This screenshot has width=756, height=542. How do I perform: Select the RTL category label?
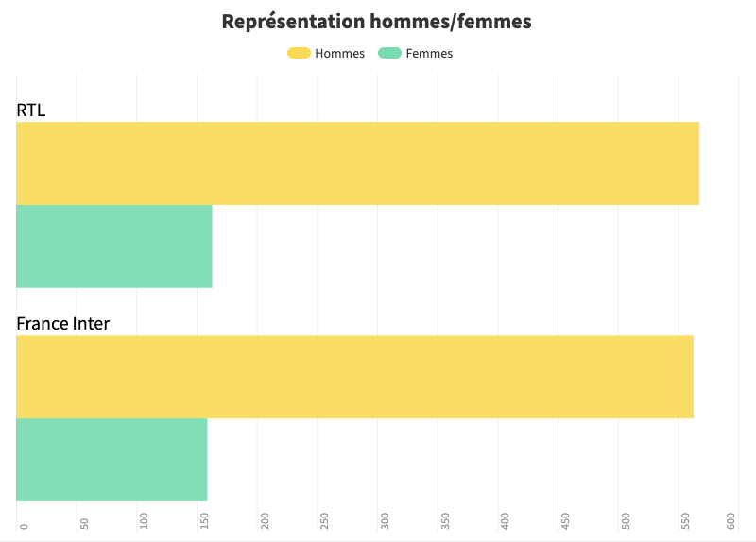pos(31,110)
